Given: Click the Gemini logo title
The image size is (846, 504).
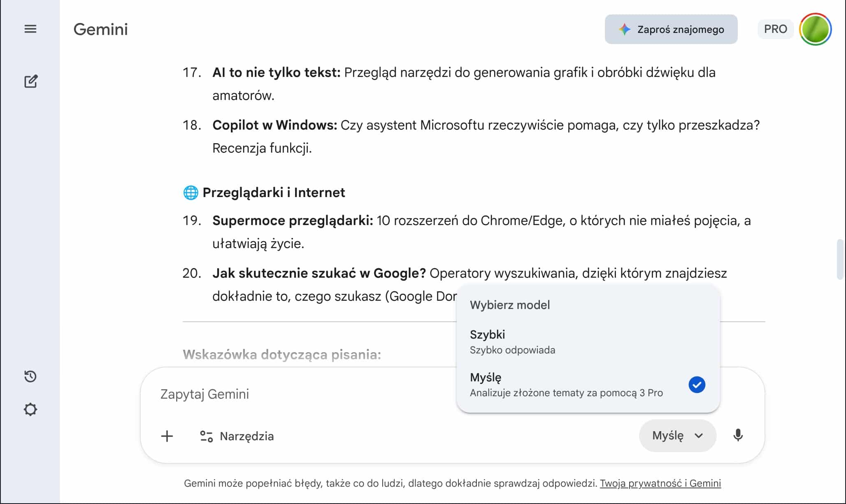Looking at the screenshot, I should [x=101, y=29].
